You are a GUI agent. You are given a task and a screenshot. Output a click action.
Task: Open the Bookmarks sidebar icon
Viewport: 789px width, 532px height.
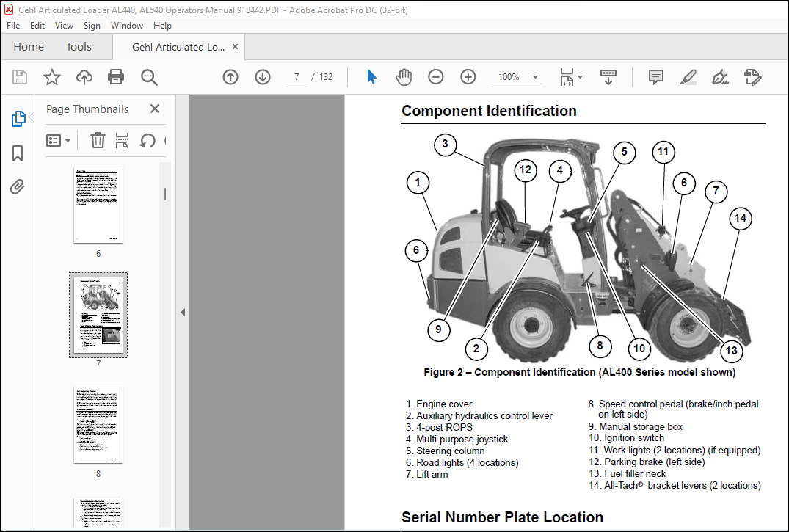pyautogui.click(x=18, y=153)
